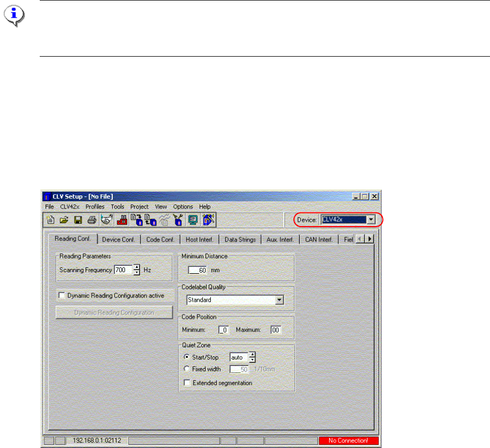Open the Options menu

(183, 207)
